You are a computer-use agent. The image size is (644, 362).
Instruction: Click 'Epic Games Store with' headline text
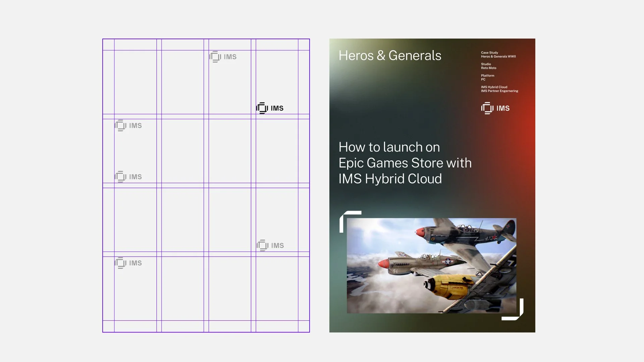coord(405,163)
